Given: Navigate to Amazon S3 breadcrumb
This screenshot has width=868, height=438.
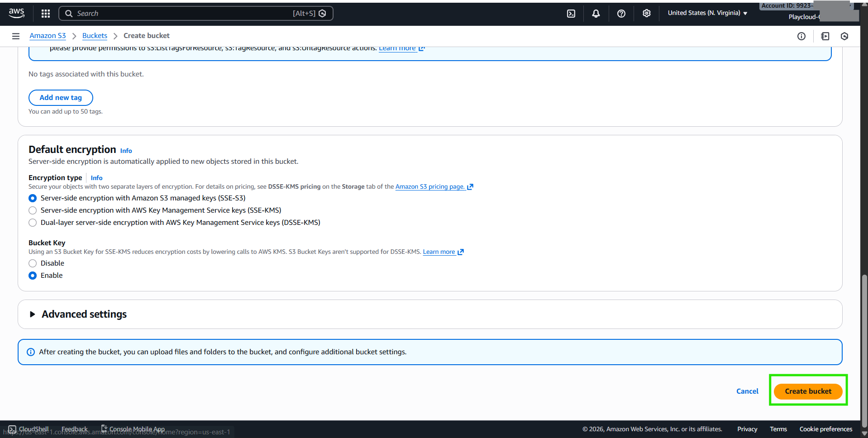Looking at the screenshot, I should 48,36.
